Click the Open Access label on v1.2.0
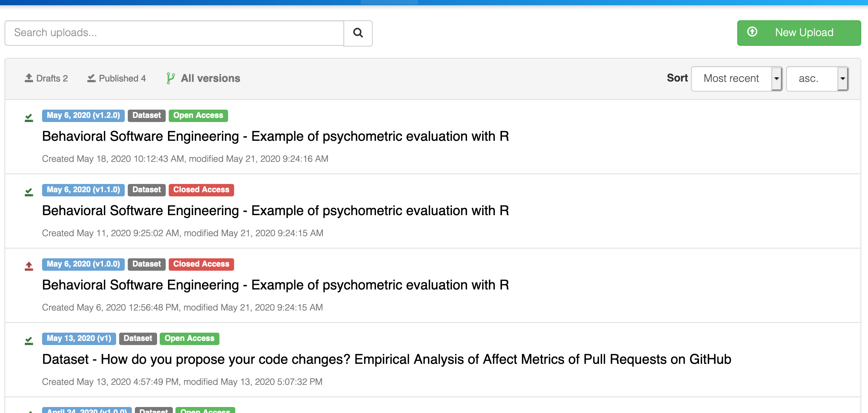Viewport: 868px width, 413px height. tap(198, 116)
